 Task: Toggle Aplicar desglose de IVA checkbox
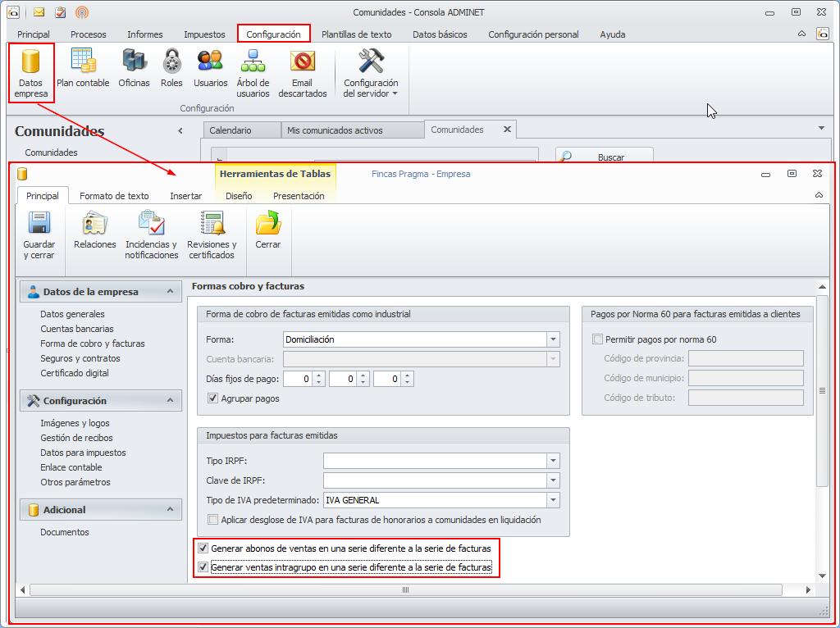point(213,520)
